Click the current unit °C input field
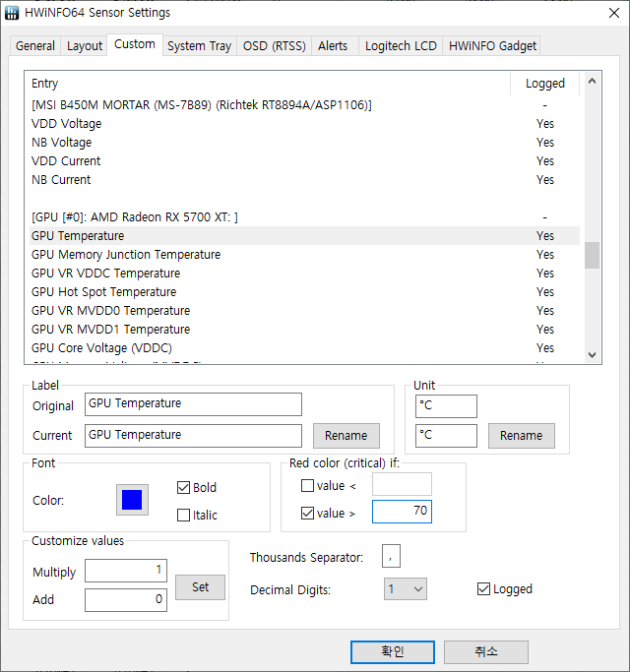The width and height of the screenshot is (630, 672). [446, 436]
